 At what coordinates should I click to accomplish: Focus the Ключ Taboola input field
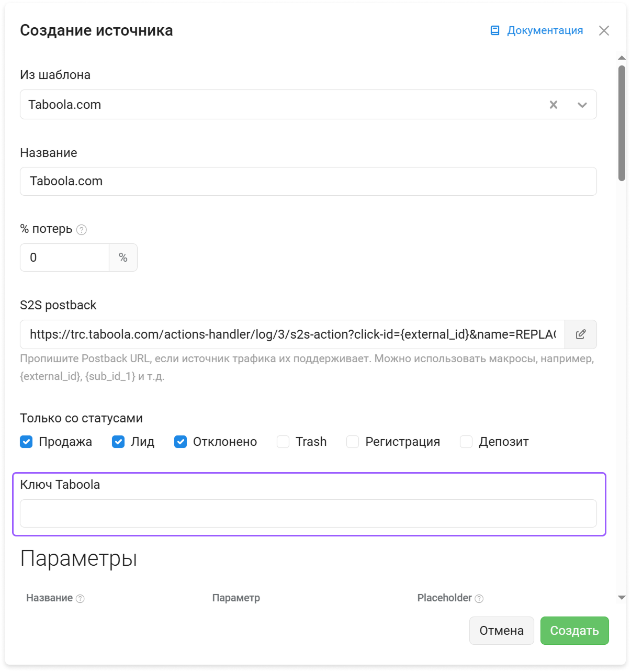[308, 513]
